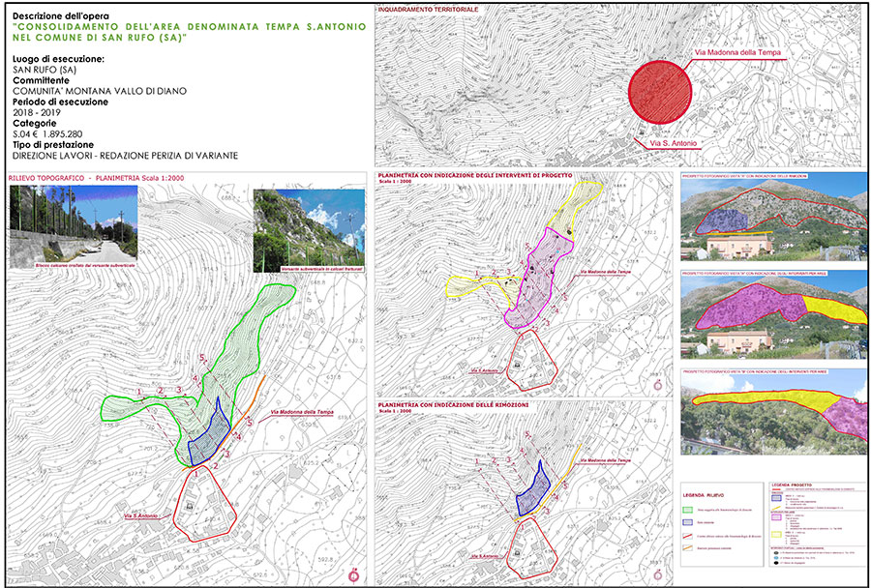Click 'Via Madonna della Tempa' label on the project map
The height and width of the screenshot is (588, 871).
tap(605, 272)
